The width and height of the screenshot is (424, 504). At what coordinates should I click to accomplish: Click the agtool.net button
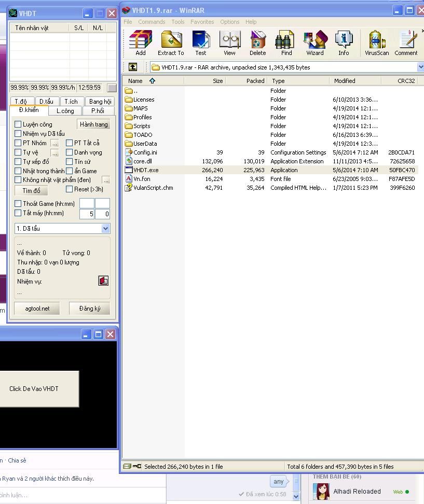coord(37,308)
